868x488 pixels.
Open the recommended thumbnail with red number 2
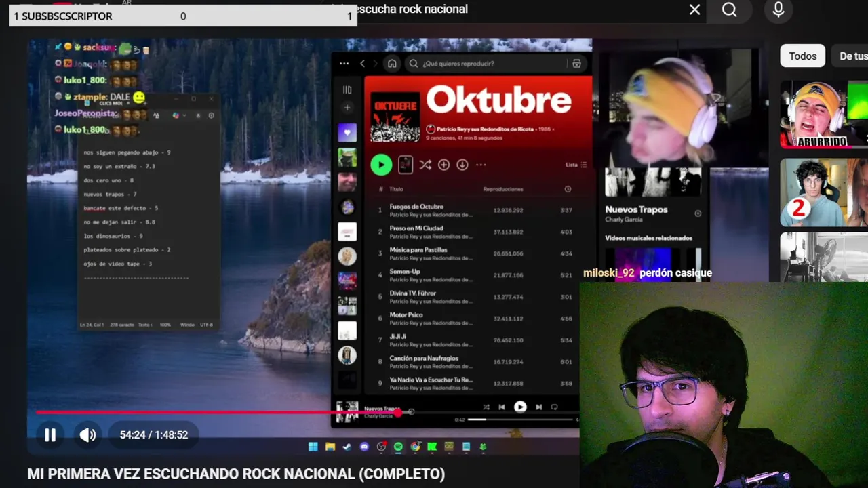824,192
